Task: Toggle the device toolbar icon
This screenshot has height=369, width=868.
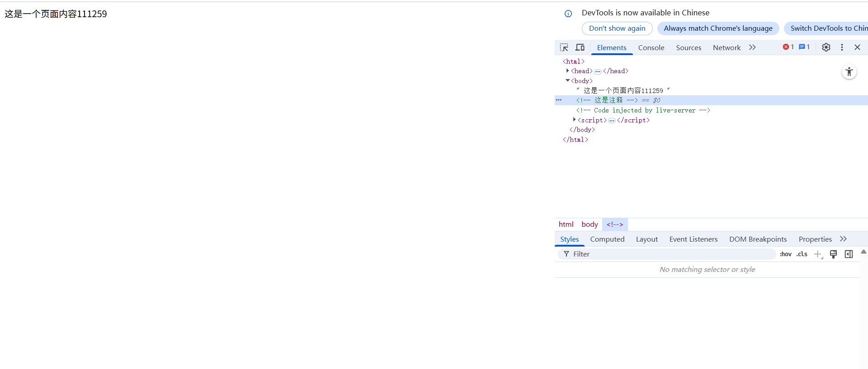Action: point(580,47)
